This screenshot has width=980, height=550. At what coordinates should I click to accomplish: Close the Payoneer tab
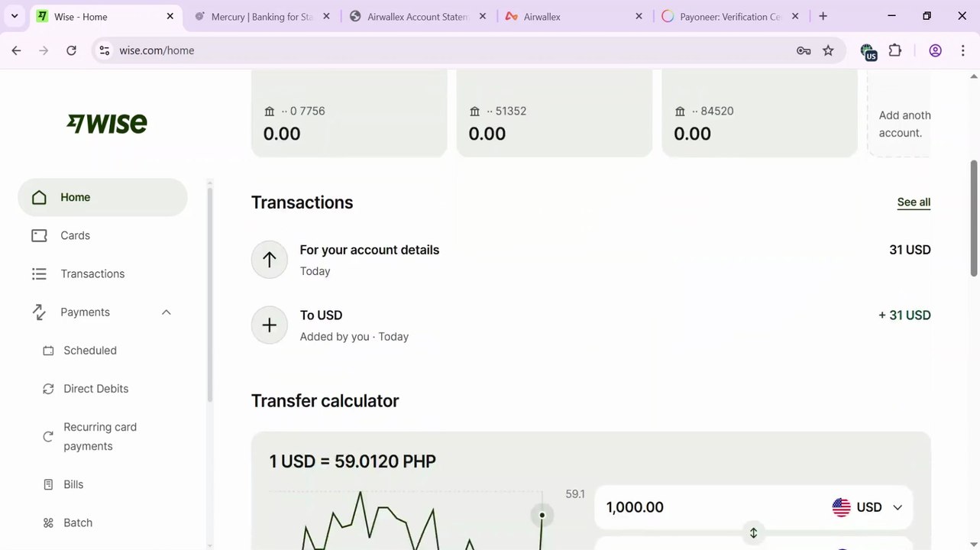coord(795,16)
